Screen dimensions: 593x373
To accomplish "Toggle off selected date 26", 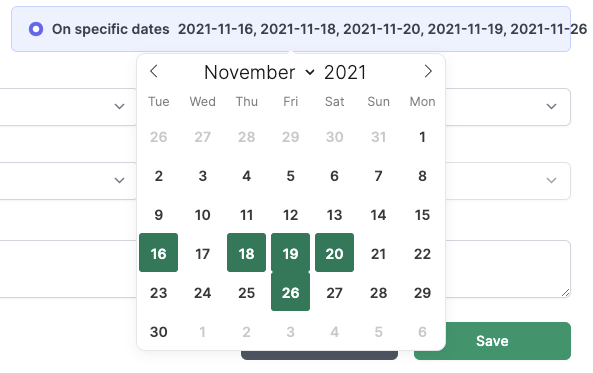I will (x=290, y=292).
